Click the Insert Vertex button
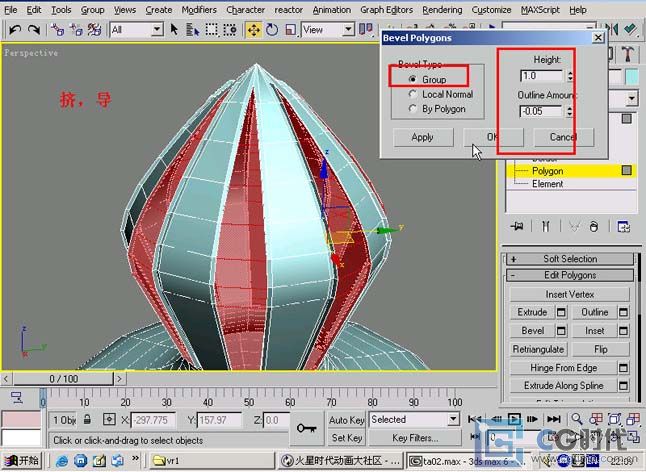The width and height of the screenshot is (646, 472). (570, 294)
